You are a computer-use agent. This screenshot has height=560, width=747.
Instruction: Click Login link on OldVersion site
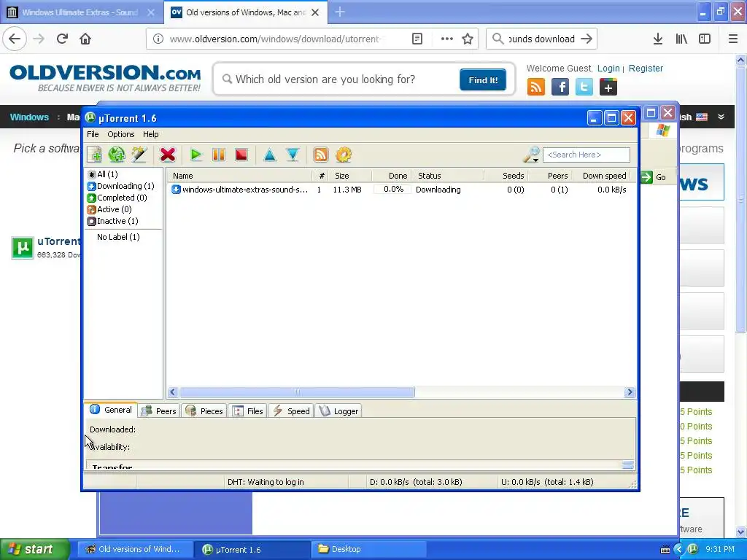[608, 68]
